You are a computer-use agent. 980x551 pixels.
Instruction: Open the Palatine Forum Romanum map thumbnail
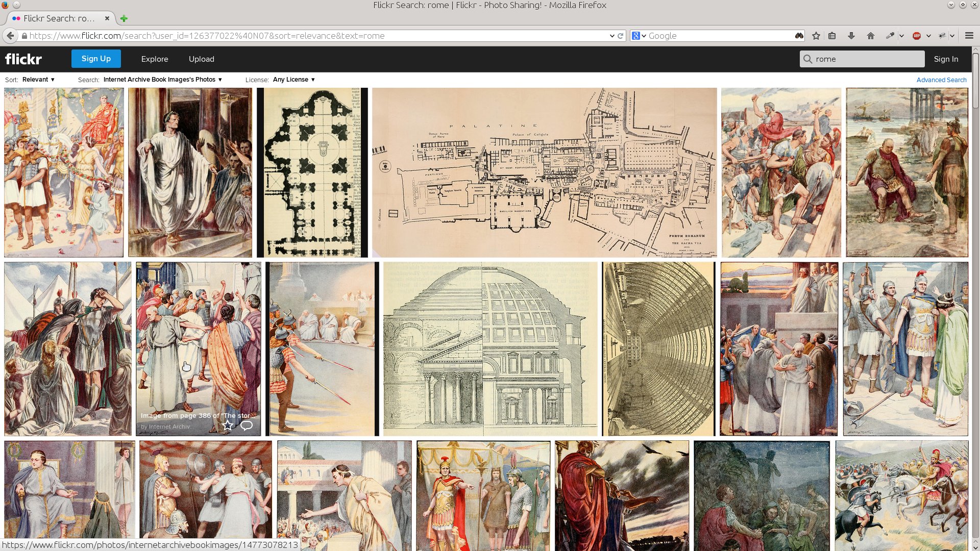(544, 172)
